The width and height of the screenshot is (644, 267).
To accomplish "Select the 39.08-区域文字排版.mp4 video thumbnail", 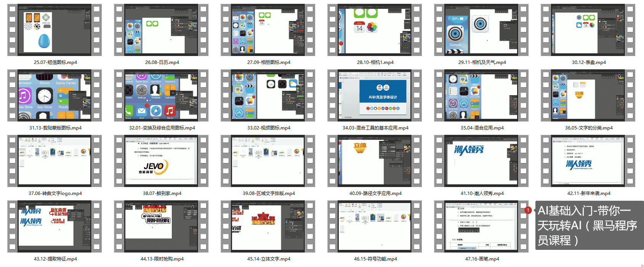I will click(268, 161).
